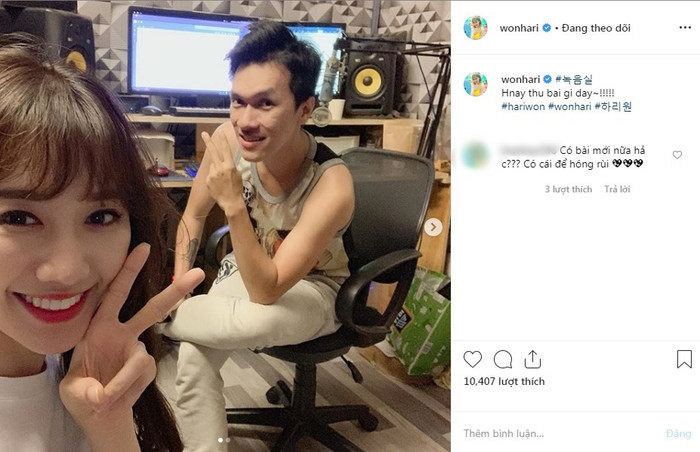Reply to the comment via Trả lời
Viewport: 700px width, 452px height.
coord(617,189)
